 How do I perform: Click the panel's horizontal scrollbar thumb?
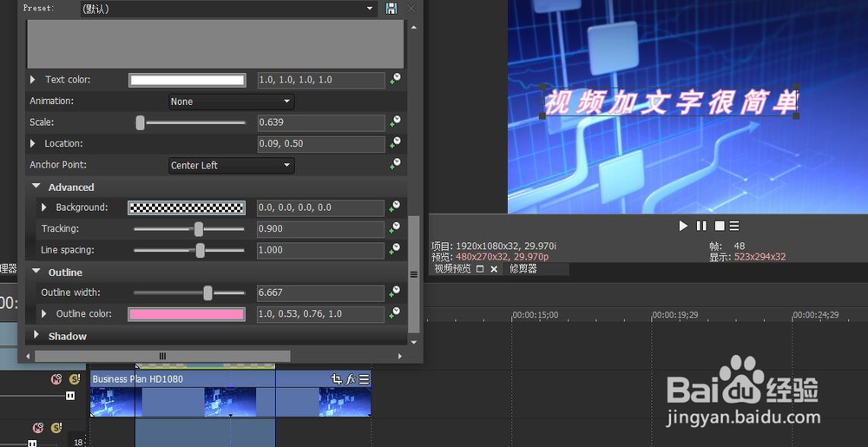tap(163, 356)
